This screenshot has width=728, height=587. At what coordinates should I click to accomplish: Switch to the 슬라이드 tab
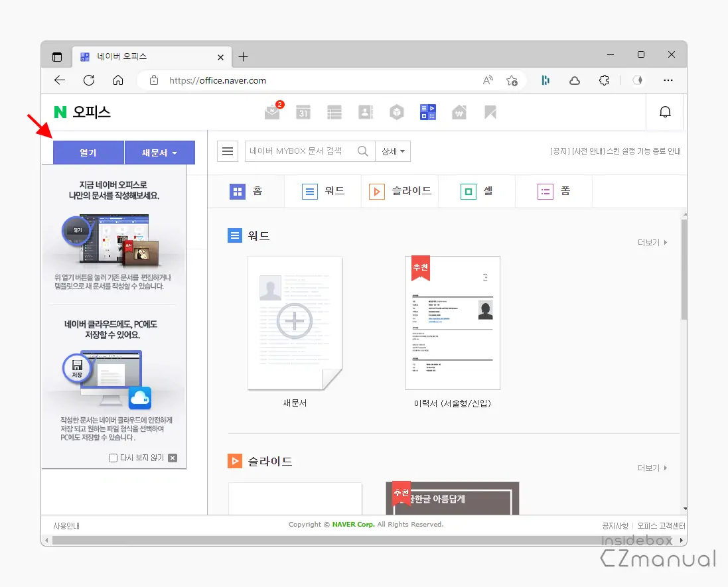pos(400,191)
